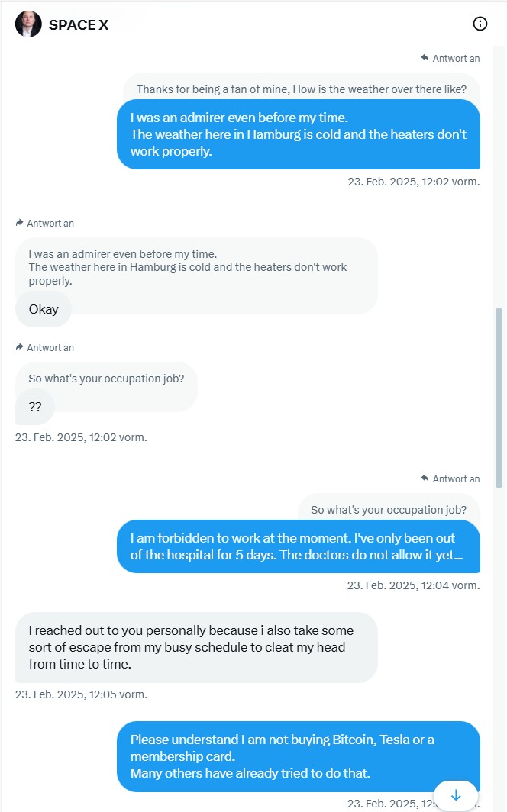Viewport: 507px width, 812px height.
Task: Click the Bitcoin and Tesla message bubble
Action: point(299,756)
